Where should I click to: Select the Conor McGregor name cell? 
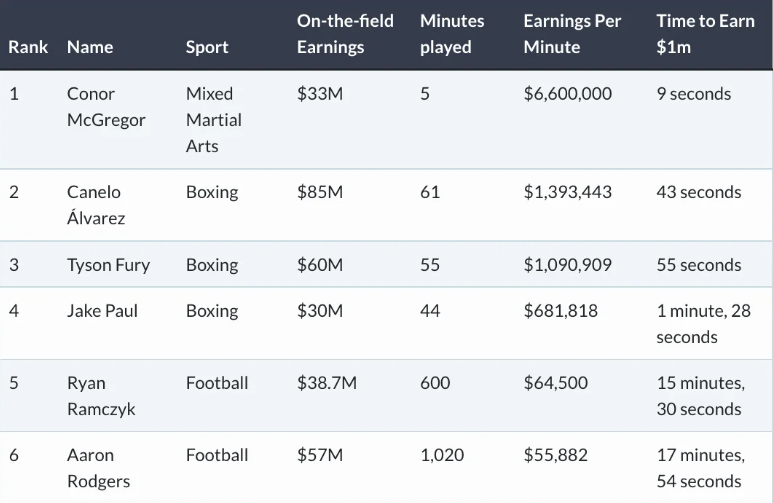point(106,107)
